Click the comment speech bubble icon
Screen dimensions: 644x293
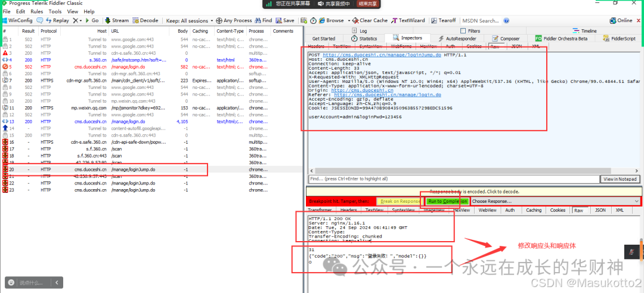click(40, 20)
